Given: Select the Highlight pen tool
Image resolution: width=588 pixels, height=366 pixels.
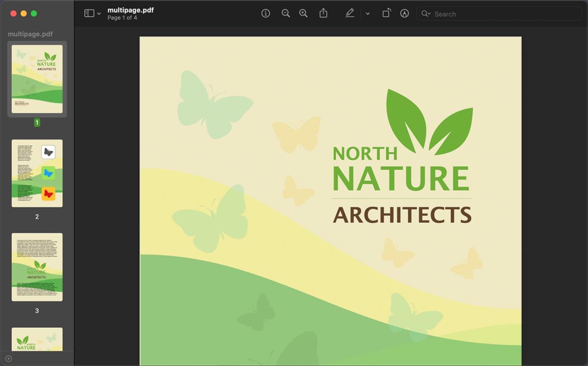Looking at the screenshot, I should 350,14.
